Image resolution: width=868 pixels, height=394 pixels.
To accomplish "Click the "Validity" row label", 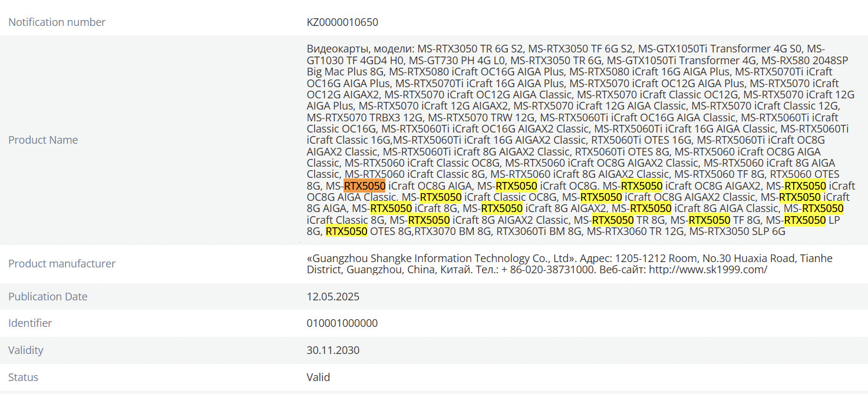I will coord(26,350).
